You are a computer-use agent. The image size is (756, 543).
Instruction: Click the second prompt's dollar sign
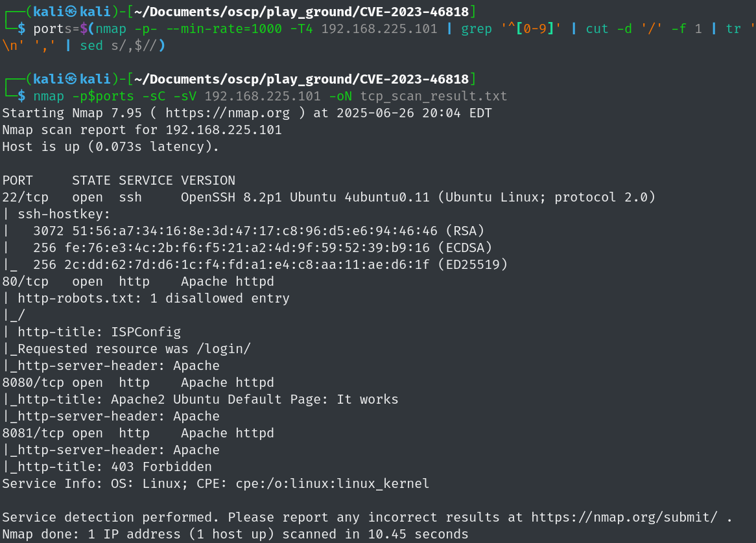click(x=21, y=97)
